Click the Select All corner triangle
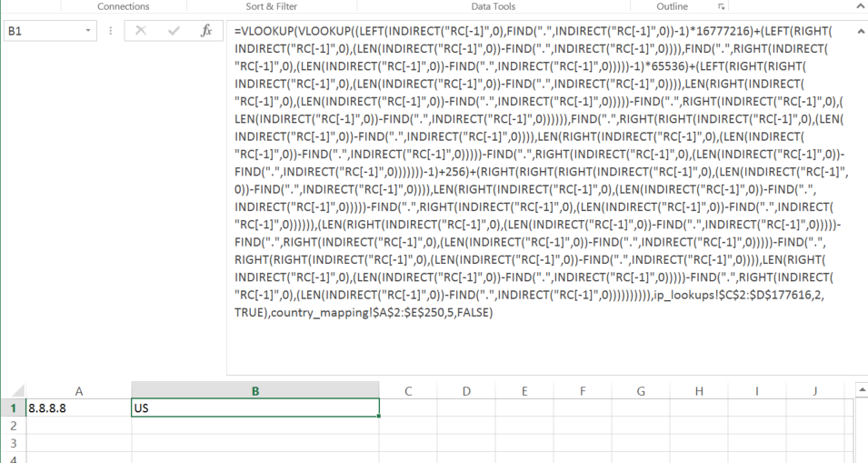868x463 pixels. pos(17,391)
